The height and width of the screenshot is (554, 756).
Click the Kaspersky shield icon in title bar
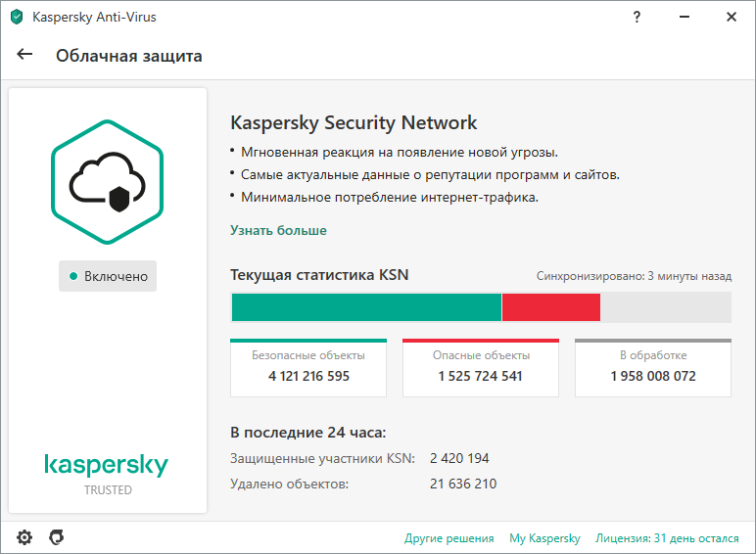click(17, 18)
